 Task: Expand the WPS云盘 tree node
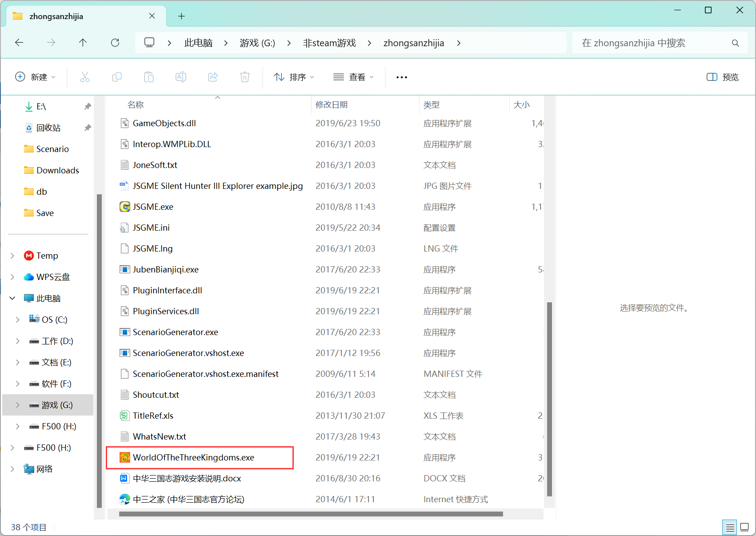12,277
